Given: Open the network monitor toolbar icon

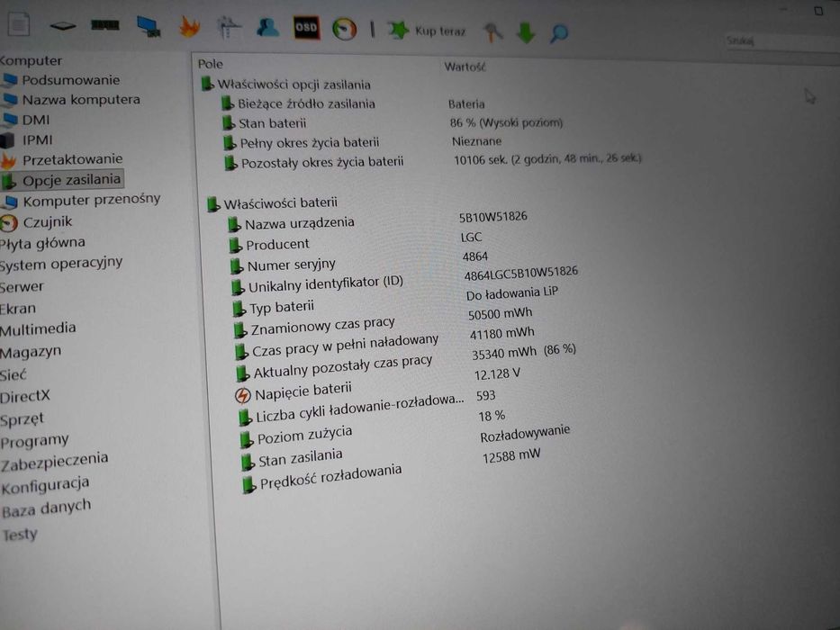Looking at the screenshot, I should point(149,26).
